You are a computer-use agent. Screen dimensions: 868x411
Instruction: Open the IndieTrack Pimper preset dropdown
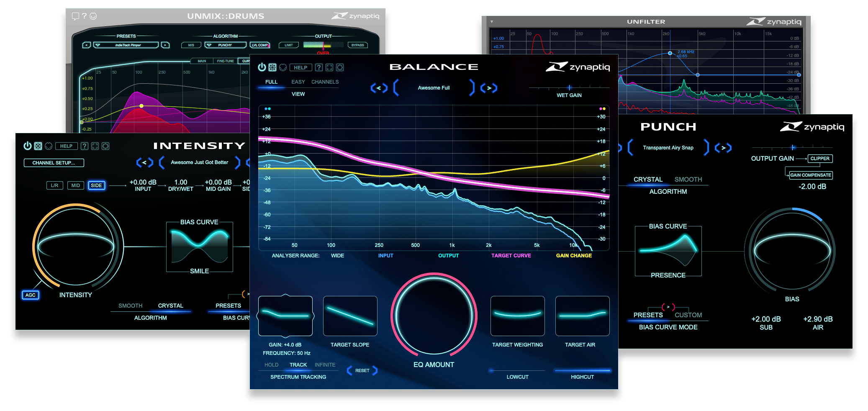tap(126, 45)
